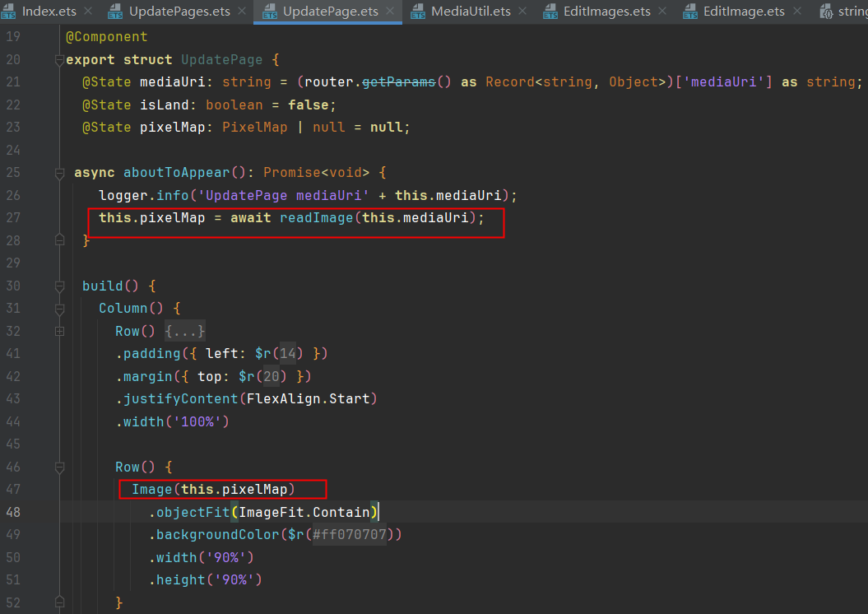The height and width of the screenshot is (614, 868).
Task: Close the Index.ets tab
Action: click(86, 12)
